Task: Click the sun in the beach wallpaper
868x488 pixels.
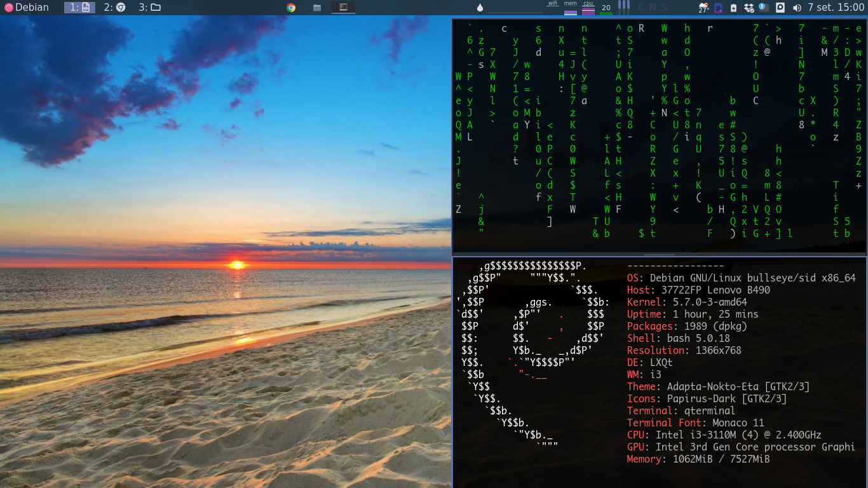Action: point(237,264)
